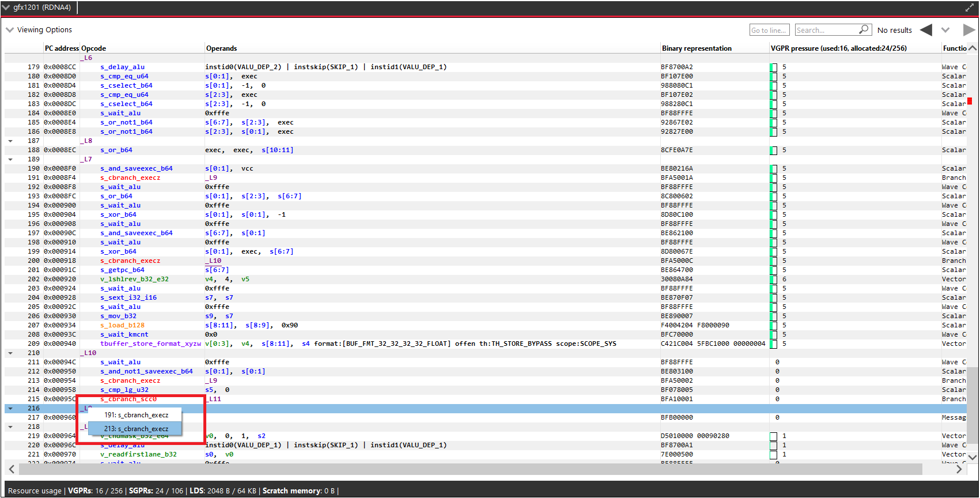Screen dimensions: 980x498
Task: Click the _L11 branch target on line 215
Action: pyautogui.click(x=213, y=399)
